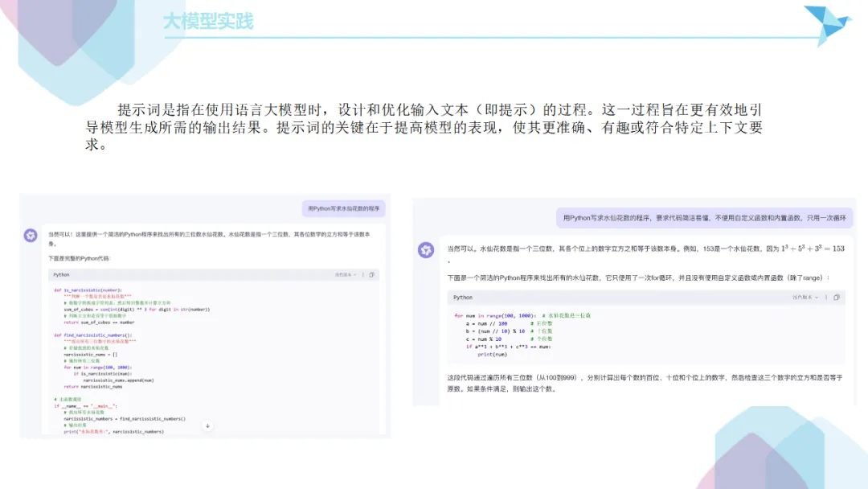The height and width of the screenshot is (489, 868).
Task: Click the code line "c = num % 10"
Action: coord(484,339)
